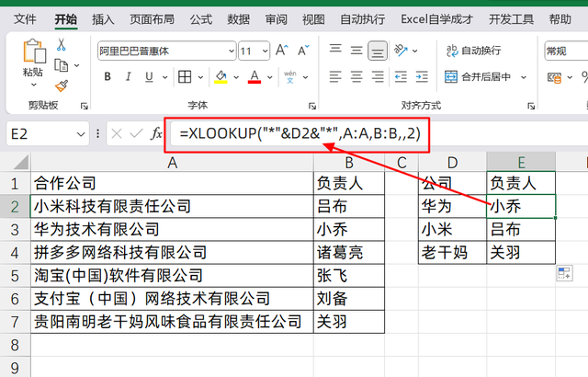Align text to bottom
Image resolution: width=588 pixels, height=377 pixels.
(x=378, y=51)
